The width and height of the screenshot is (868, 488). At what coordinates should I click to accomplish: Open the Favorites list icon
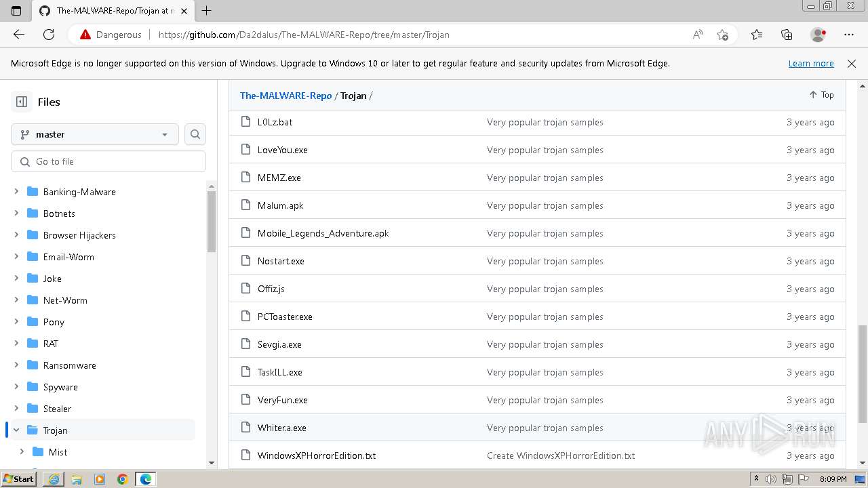pyautogui.click(x=757, y=35)
